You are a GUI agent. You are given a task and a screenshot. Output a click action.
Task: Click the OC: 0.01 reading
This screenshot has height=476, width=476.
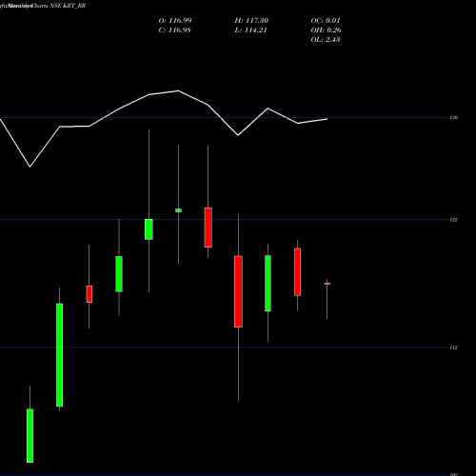(x=326, y=21)
